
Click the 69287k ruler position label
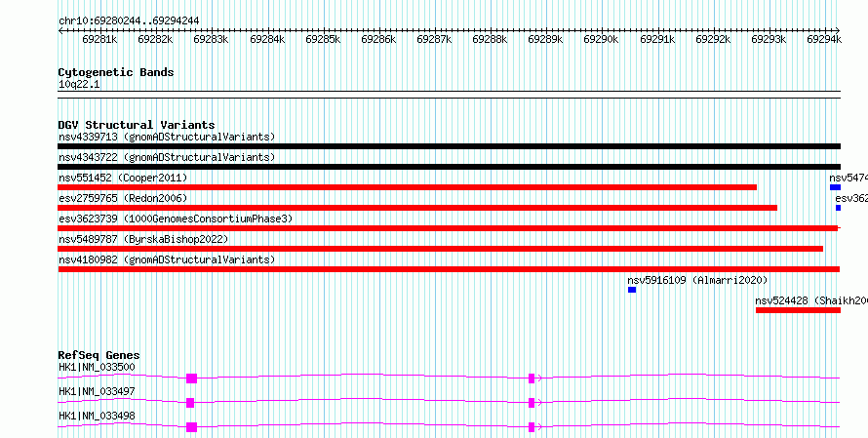point(434,39)
